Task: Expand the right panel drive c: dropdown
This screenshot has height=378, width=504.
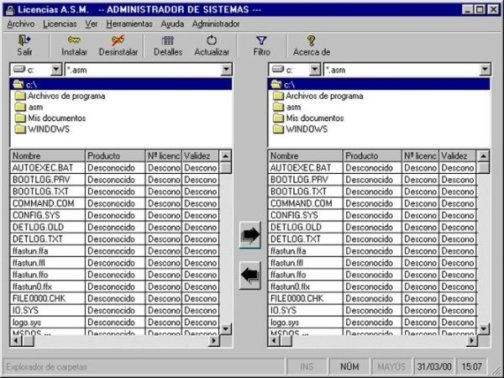Action: (314, 70)
